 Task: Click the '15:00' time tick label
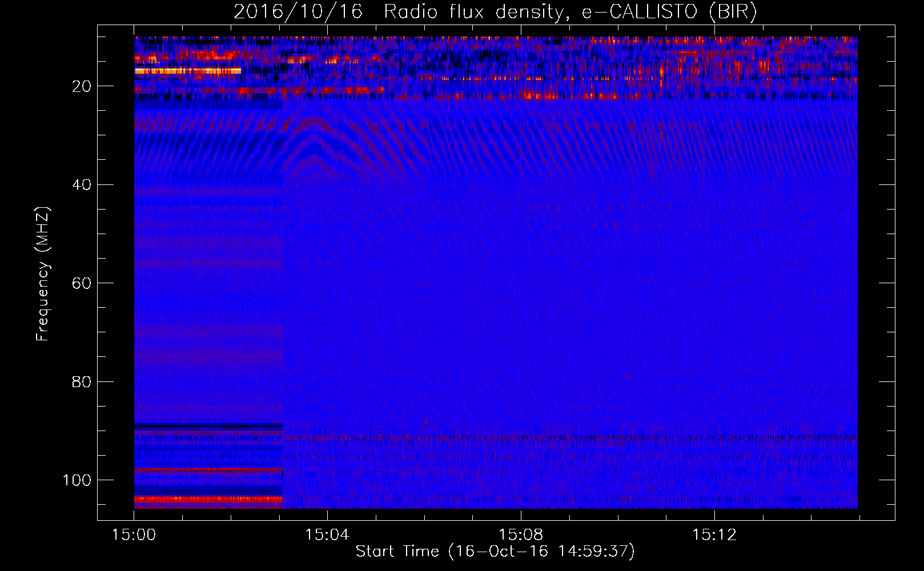coord(134,535)
